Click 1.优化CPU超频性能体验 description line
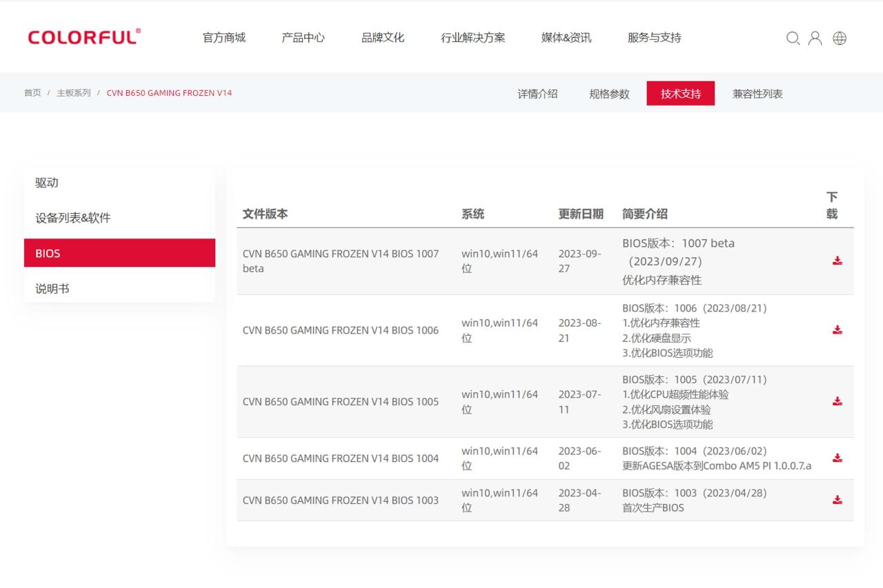The image size is (883, 588). (x=675, y=394)
